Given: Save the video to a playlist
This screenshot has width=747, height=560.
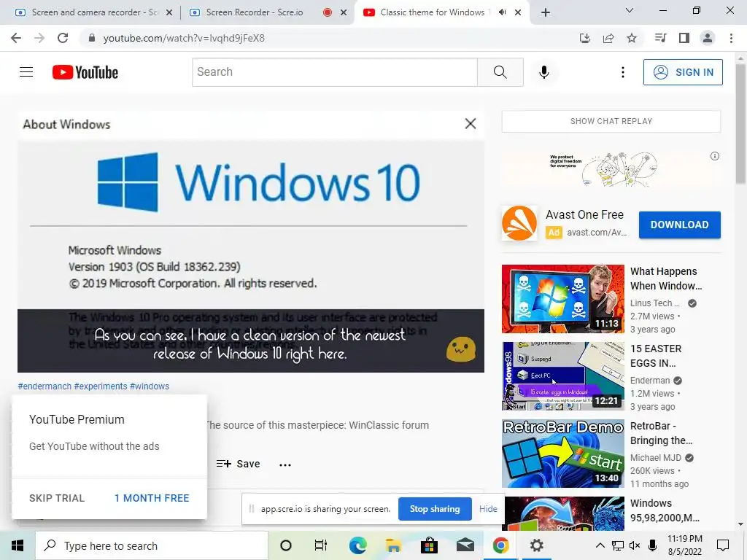Looking at the screenshot, I should [239, 464].
